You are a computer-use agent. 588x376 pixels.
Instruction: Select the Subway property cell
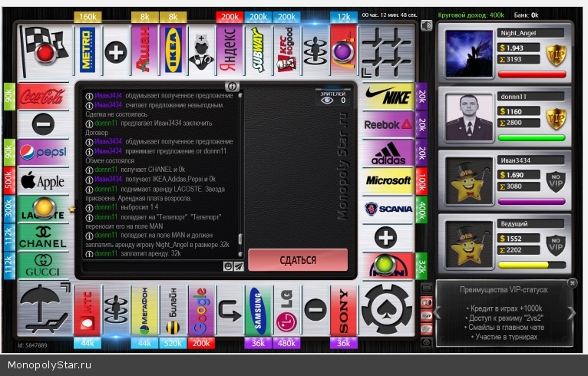point(259,50)
